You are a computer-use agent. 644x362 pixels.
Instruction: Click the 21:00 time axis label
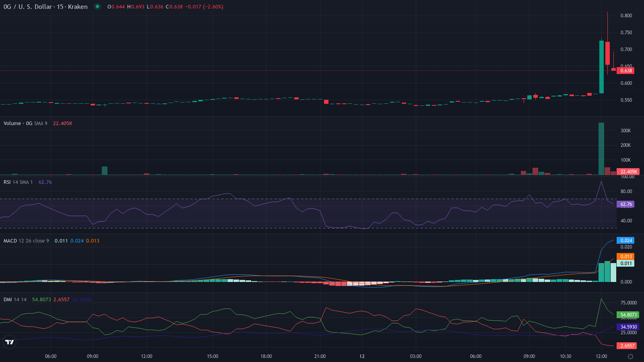(x=320, y=356)
